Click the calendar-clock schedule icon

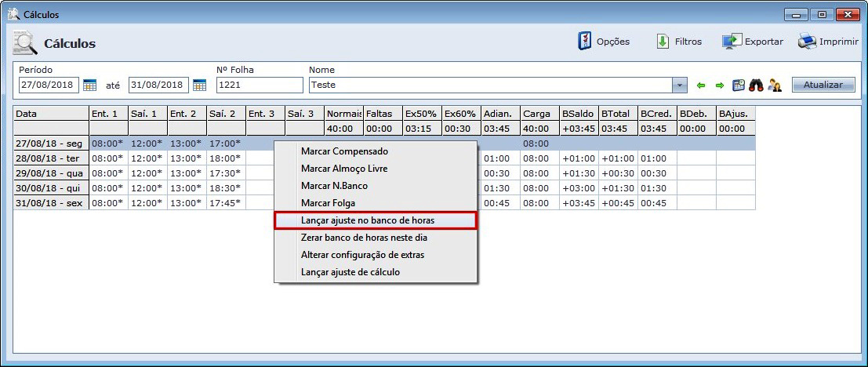click(x=738, y=85)
